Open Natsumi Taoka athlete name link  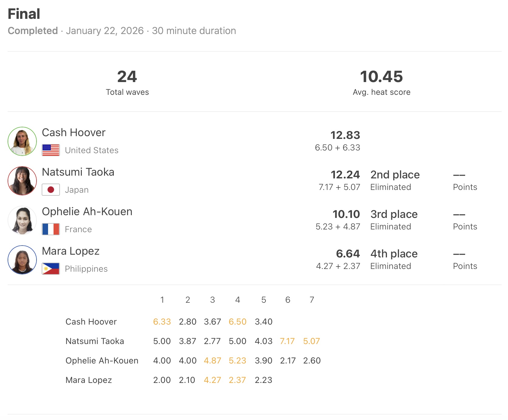point(78,172)
